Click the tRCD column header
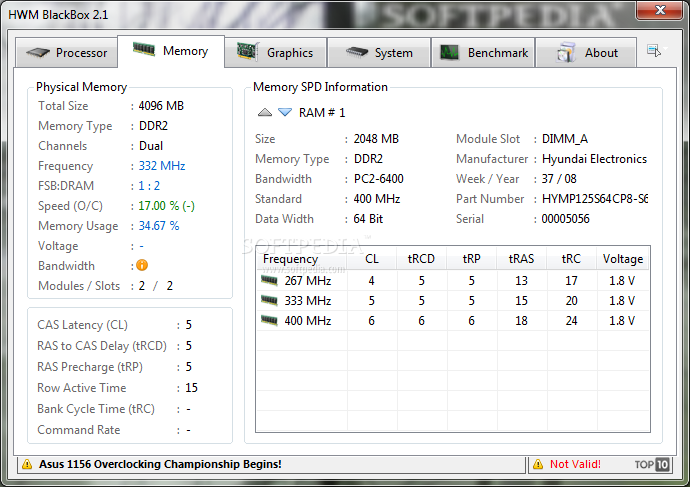Screen dimensions: 690x487 (x=422, y=259)
